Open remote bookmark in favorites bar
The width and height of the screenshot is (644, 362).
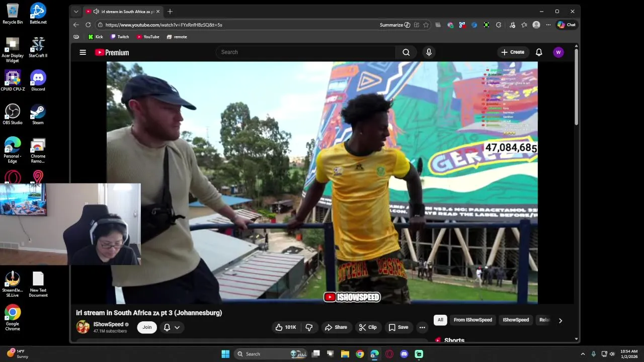tap(177, 37)
